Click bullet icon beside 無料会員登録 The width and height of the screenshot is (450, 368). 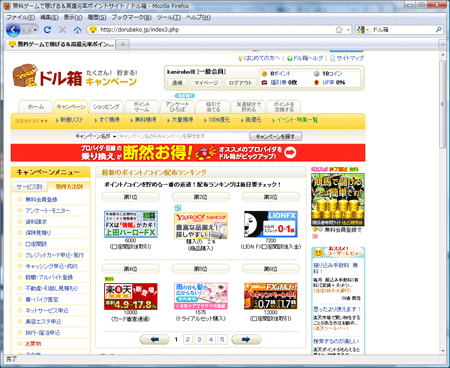[20, 199]
